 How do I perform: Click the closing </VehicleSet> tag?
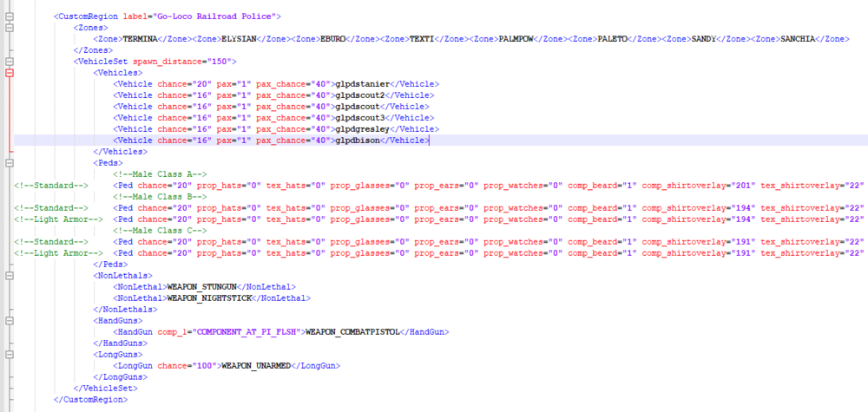[x=105, y=389]
